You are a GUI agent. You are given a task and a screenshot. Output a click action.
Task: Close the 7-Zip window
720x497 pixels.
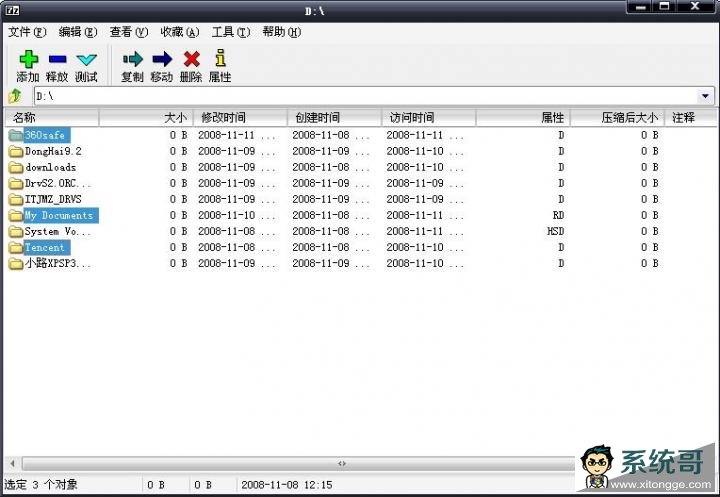click(695, 6)
